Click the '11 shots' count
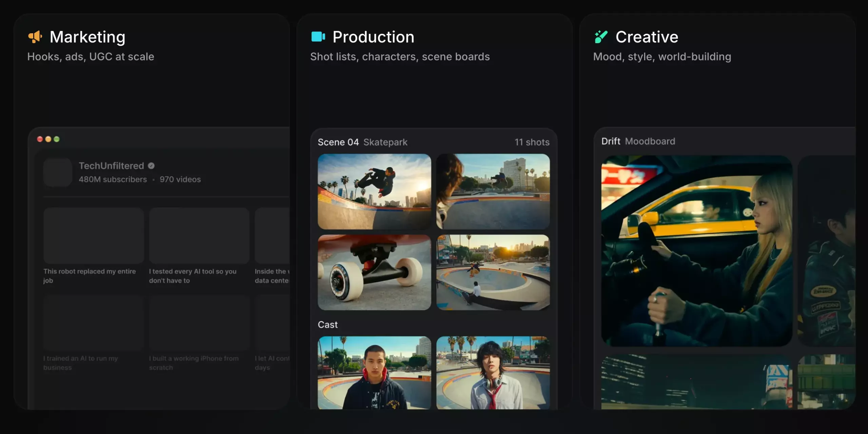The width and height of the screenshot is (868, 434). click(532, 142)
